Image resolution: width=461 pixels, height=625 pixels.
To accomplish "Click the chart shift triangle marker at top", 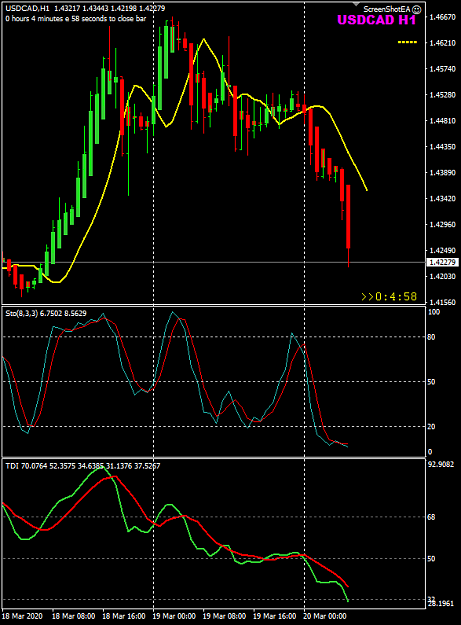I will coord(356,4).
